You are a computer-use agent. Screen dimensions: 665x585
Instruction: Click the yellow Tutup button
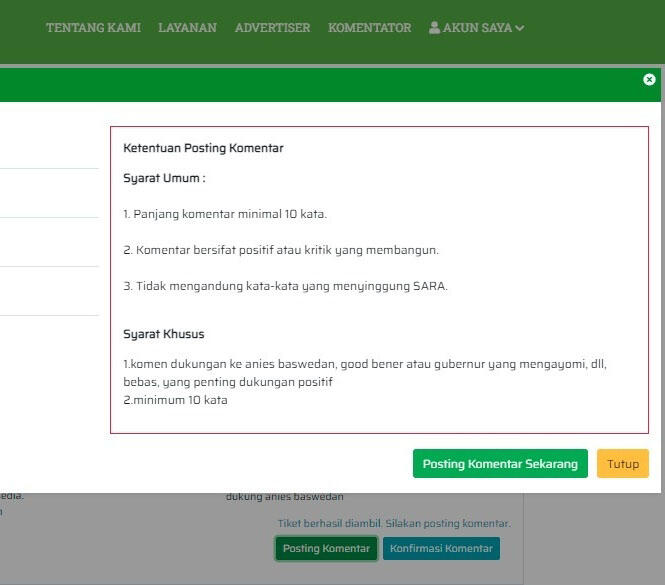[x=623, y=463]
